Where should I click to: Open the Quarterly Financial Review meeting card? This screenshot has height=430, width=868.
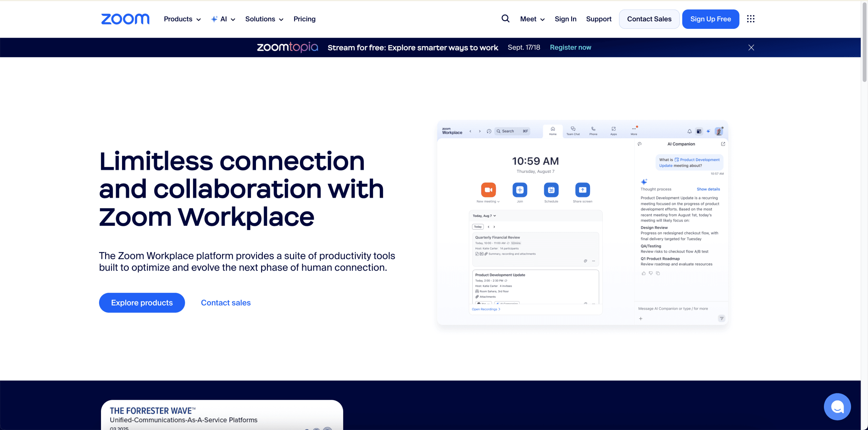[x=535, y=249]
